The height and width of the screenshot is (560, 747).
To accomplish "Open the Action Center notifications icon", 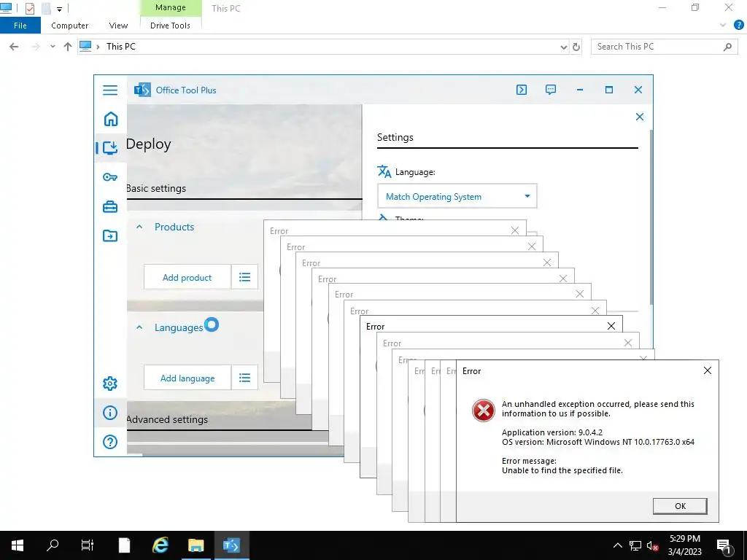I will coord(724,545).
